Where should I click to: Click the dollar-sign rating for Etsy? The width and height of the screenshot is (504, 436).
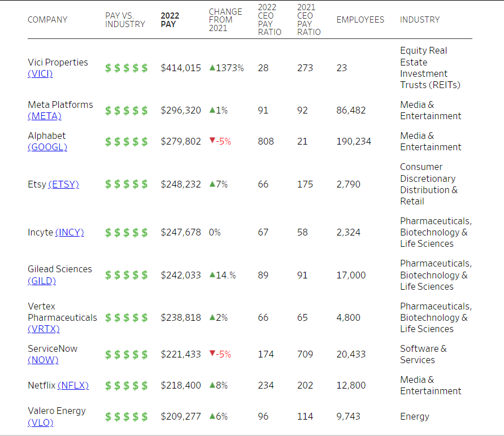(127, 185)
